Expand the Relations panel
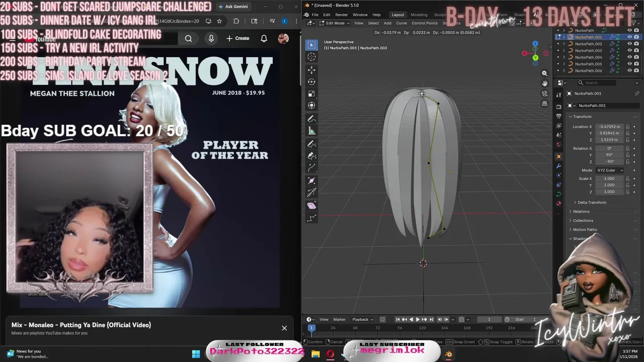Viewport: 644px width, 362px height. [581, 212]
